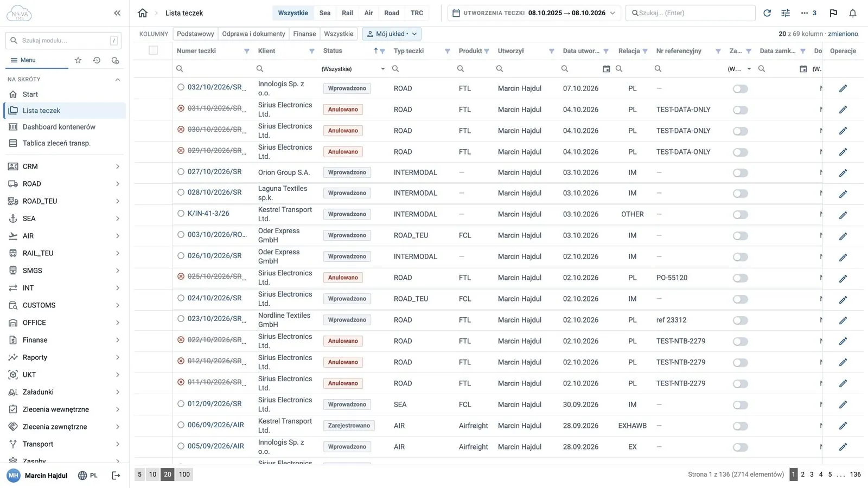Click the logout icon beside PL language
This screenshot has height=488, width=868.
[116, 476]
